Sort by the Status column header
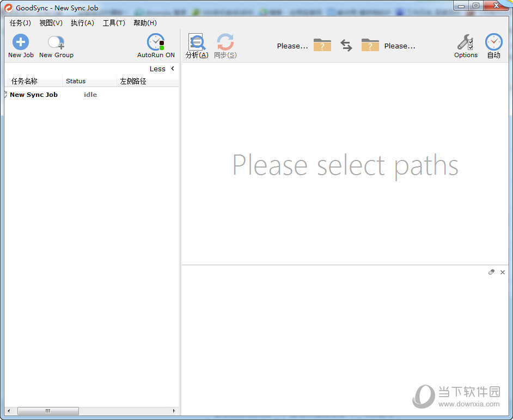Image resolution: width=513 pixels, height=420 pixels. pyautogui.click(x=89, y=81)
